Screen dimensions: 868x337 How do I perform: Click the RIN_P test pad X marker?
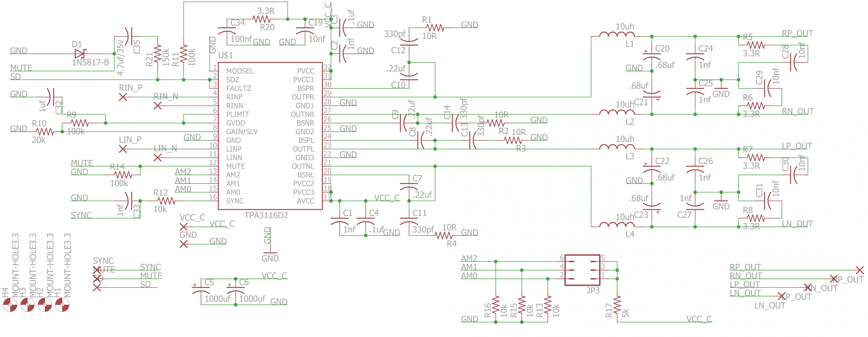pos(123,97)
